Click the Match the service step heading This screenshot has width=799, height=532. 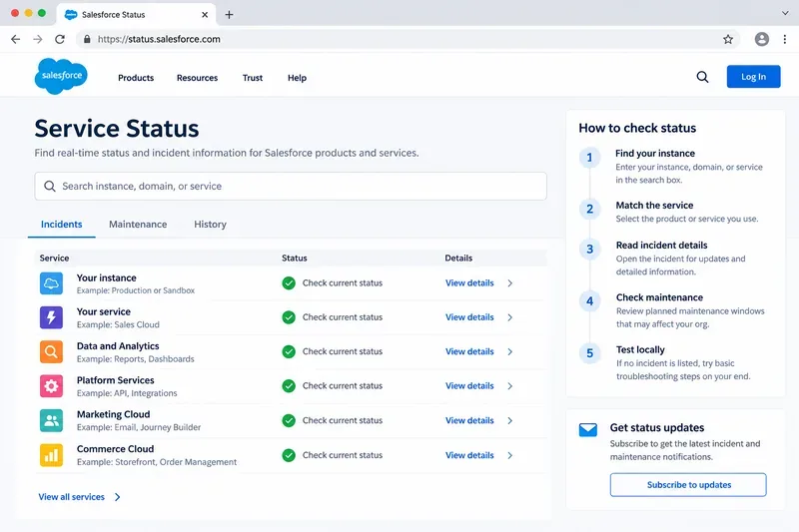(x=655, y=206)
